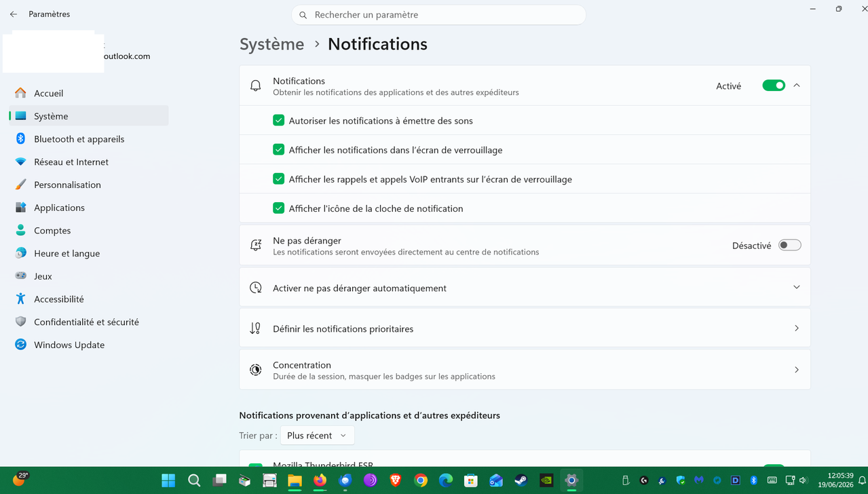Go back using the Paramètres back arrow
Image resolution: width=868 pixels, height=494 pixels.
pos(14,14)
